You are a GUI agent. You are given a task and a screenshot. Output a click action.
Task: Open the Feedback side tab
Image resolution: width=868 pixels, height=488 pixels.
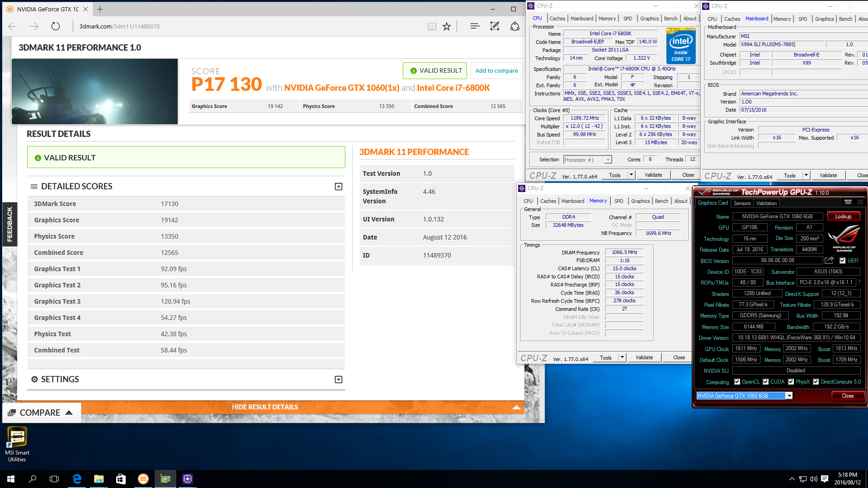tap(9, 224)
